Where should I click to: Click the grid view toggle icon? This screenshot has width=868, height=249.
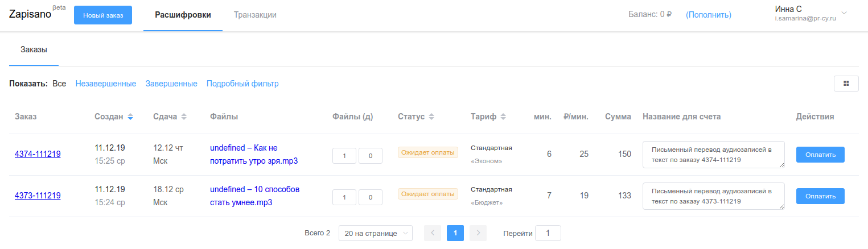pos(846,84)
